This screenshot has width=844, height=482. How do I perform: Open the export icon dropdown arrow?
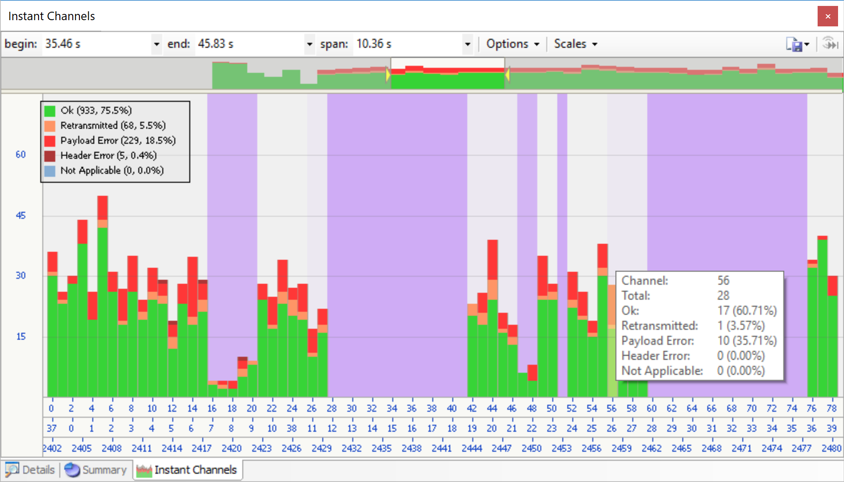[x=807, y=45]
